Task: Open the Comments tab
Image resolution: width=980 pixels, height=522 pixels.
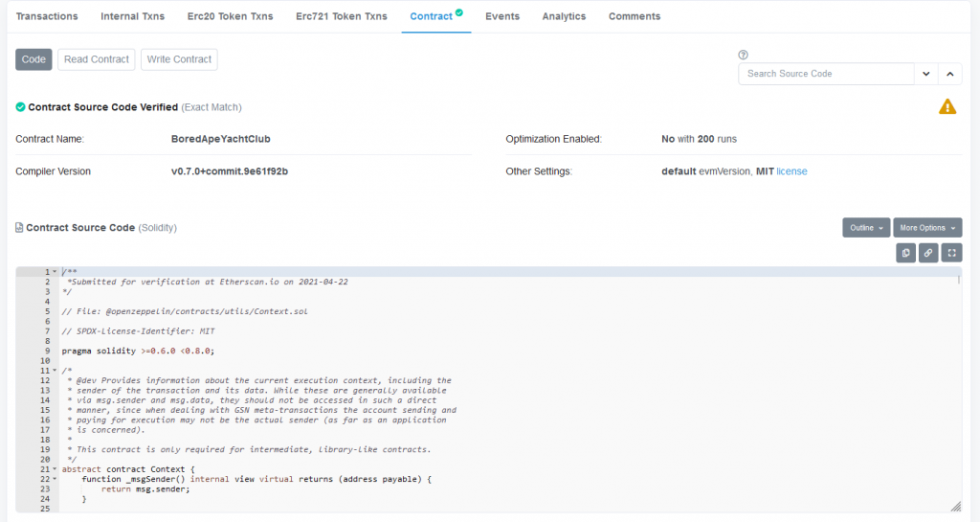Action: tap(635, 16)
